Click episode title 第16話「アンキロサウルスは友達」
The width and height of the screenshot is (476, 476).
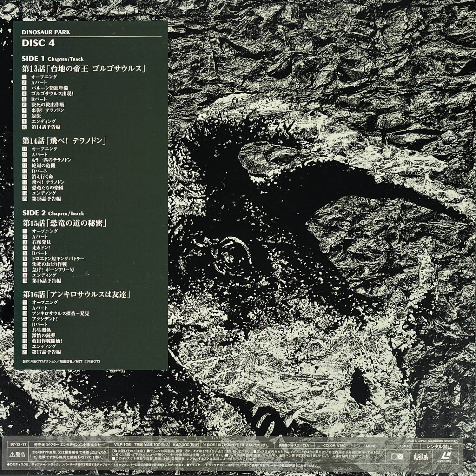tap(76, 294)
